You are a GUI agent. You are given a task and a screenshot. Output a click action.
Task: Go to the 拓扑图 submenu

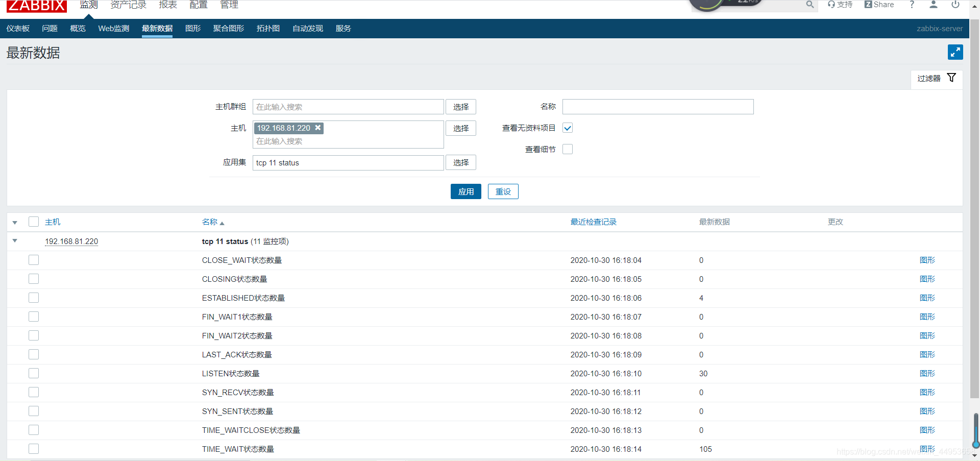click(268, 29)
